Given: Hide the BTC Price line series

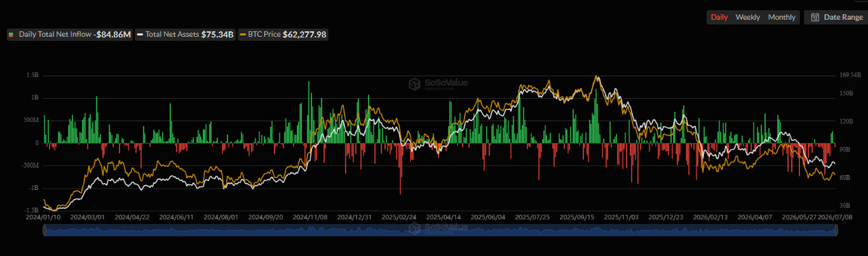Looking at the screenshot, I should click(283, 34).
